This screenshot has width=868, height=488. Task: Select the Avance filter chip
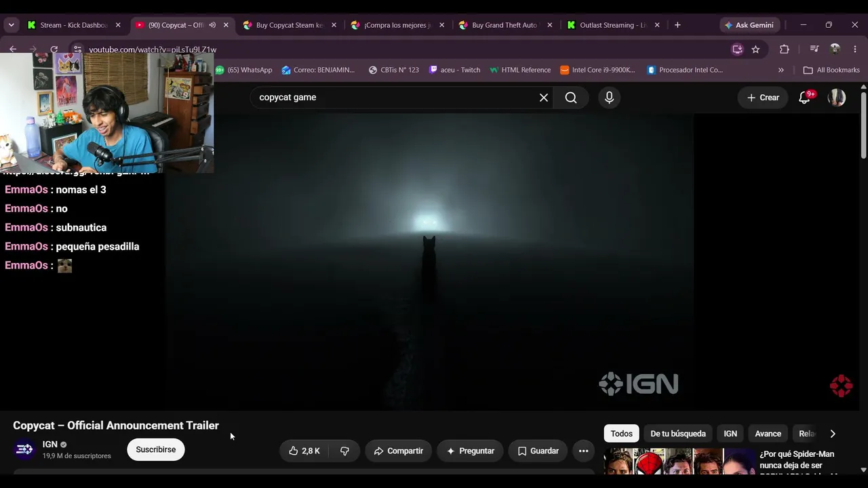click(768, 434)
